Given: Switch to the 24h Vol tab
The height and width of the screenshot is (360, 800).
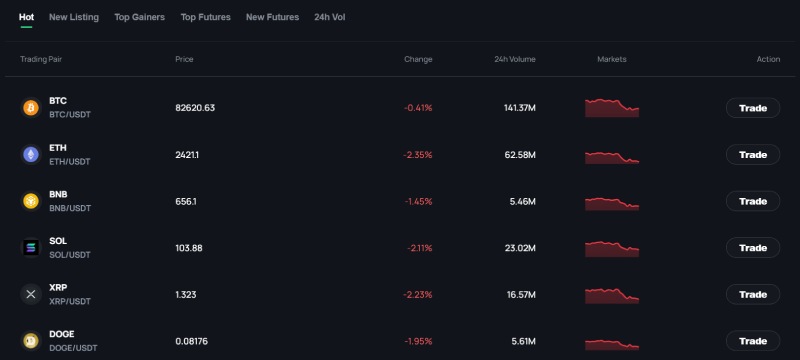Looking at the screenshot, I should [330, 17].
